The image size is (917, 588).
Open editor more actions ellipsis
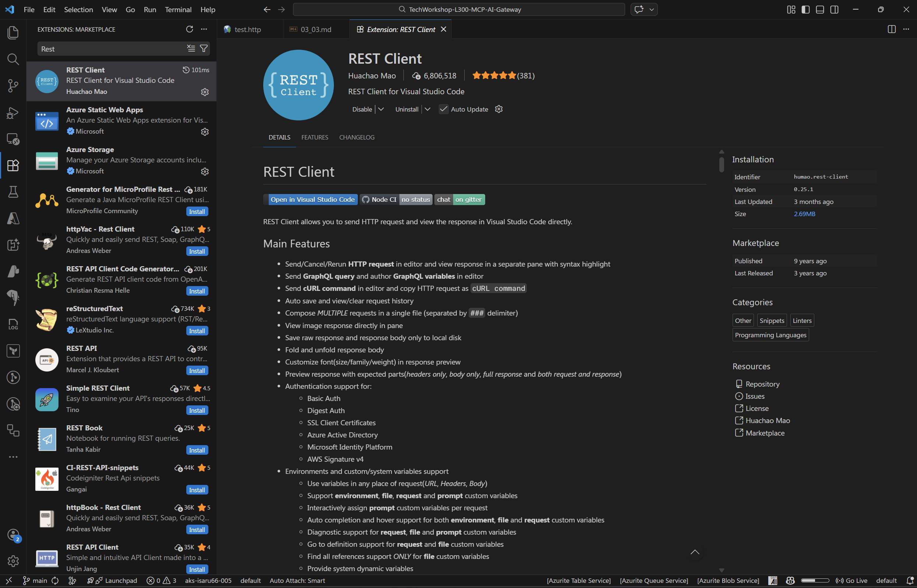tap(906, 29)
